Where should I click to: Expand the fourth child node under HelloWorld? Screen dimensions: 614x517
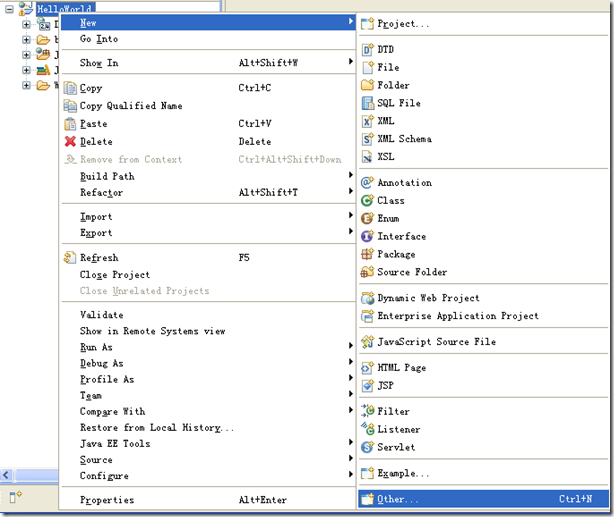(x=26, y=70)
